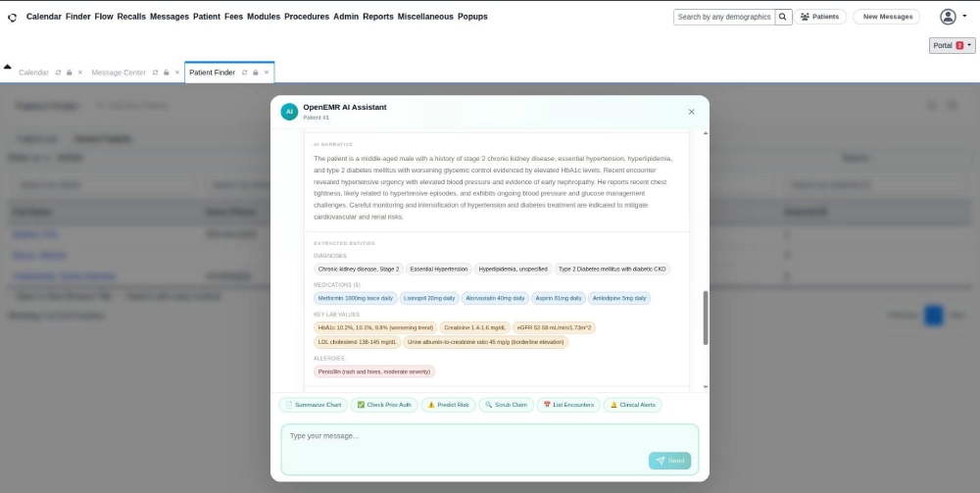Lock the Calendar tab
Image resolution: width=980 pixels, height=493 pixels.
(70, 73)
